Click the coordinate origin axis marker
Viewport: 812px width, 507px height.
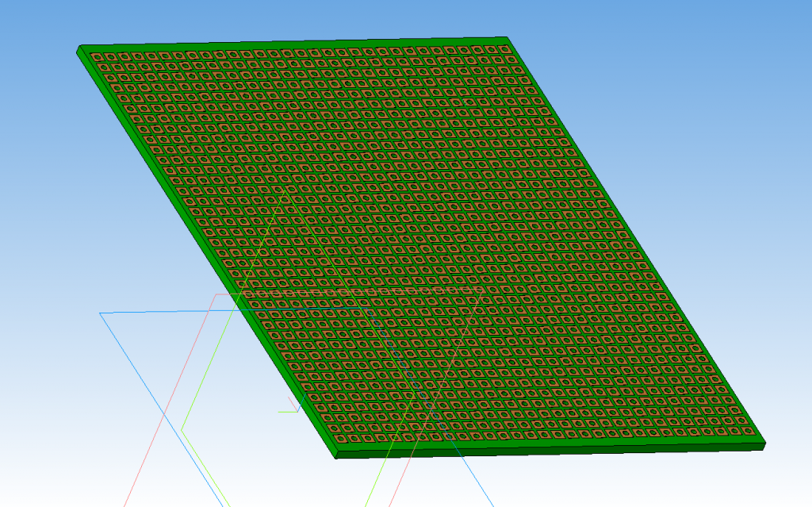coord(292,405)
